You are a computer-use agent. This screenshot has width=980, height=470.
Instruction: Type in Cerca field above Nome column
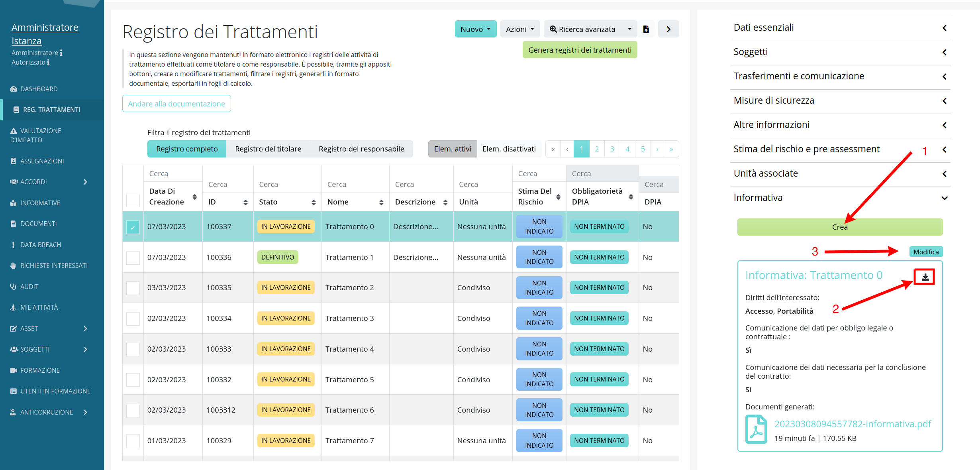(355, 185)
